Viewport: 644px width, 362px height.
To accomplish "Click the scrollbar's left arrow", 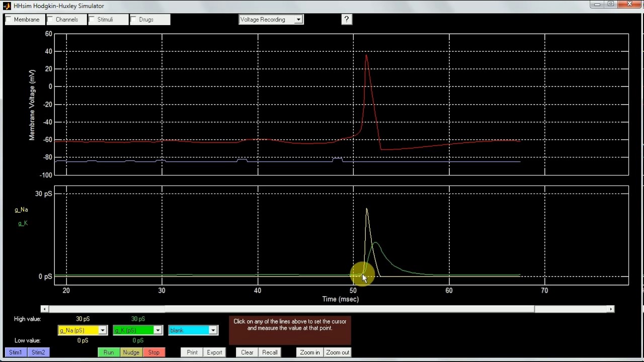I will pos(44,309).
